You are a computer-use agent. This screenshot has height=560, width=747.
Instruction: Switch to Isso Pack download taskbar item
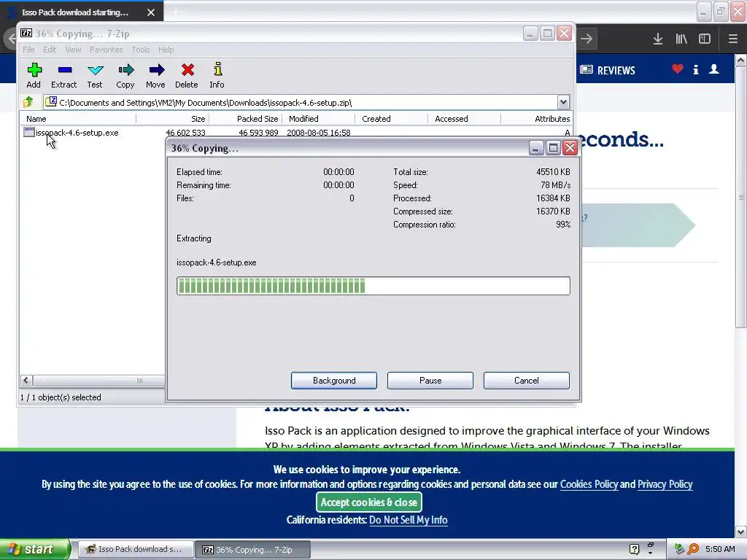(135, 549)
